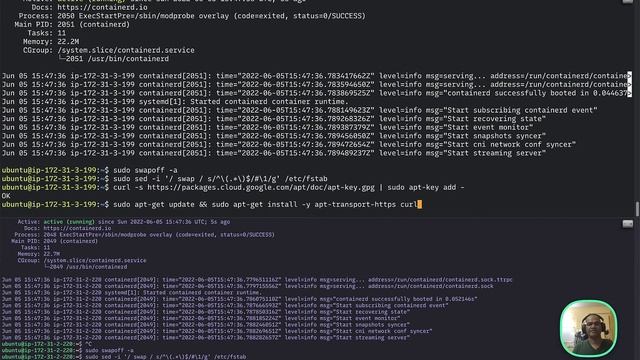Click the lower pane's 'Start snapshots syncer' line
Image resolution: width=640 pixels, height=360 pixels.
pyautogui.click(x=206, y=325)
